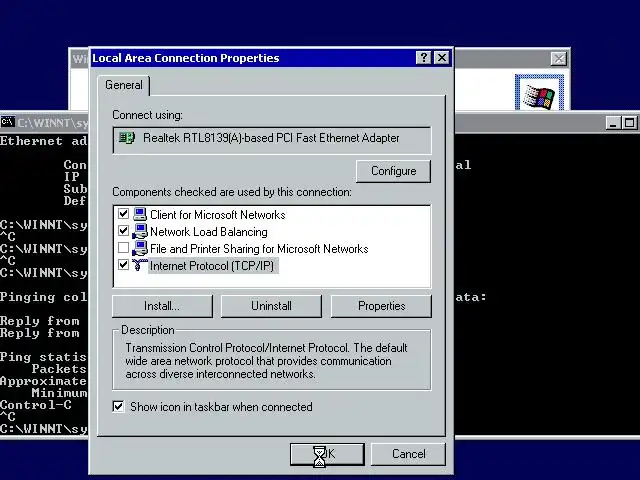Select Client for Microsoft Networks text row

[x=218, y=215]
